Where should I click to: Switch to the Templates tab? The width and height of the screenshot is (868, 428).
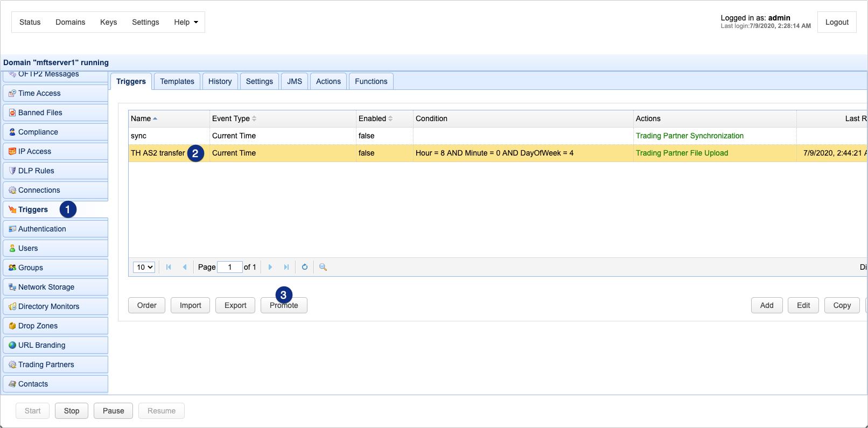[x=177, y=81]
